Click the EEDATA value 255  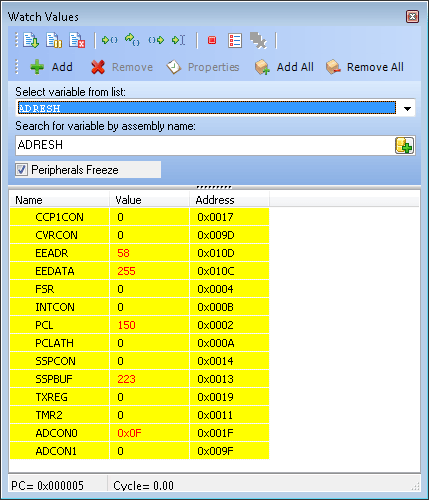point(126,271)
